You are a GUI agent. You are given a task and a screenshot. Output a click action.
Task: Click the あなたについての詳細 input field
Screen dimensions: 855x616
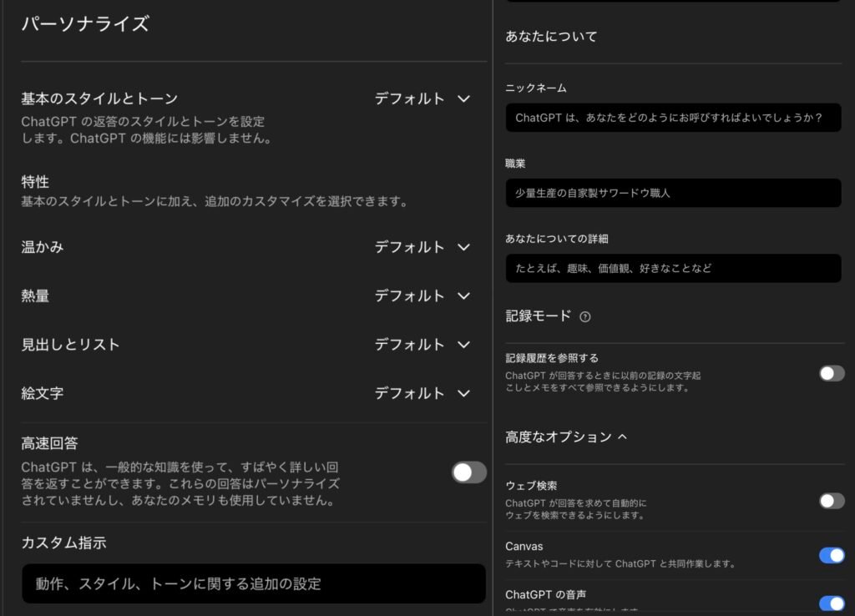point(673,268)
